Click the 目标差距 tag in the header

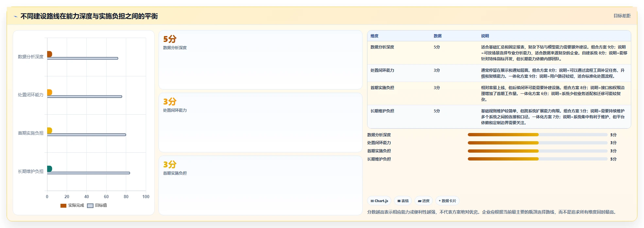tap(622, 16)
